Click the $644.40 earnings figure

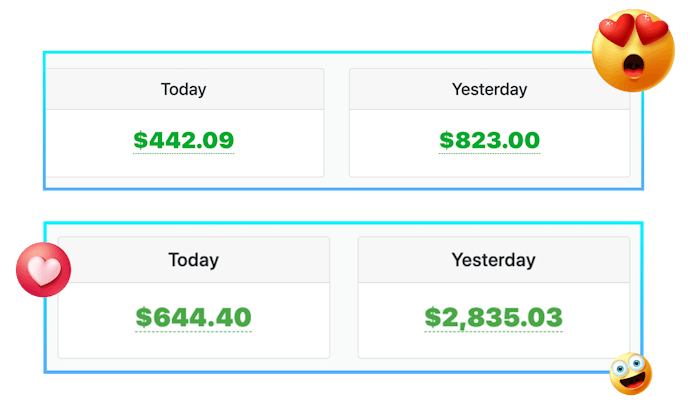pyautogui.click(x=194, y=318)
